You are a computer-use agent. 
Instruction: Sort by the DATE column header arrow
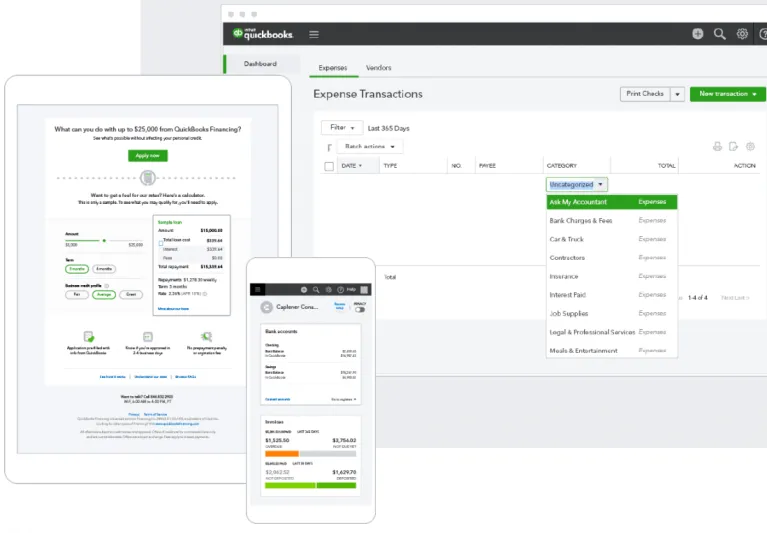[360, 166]
